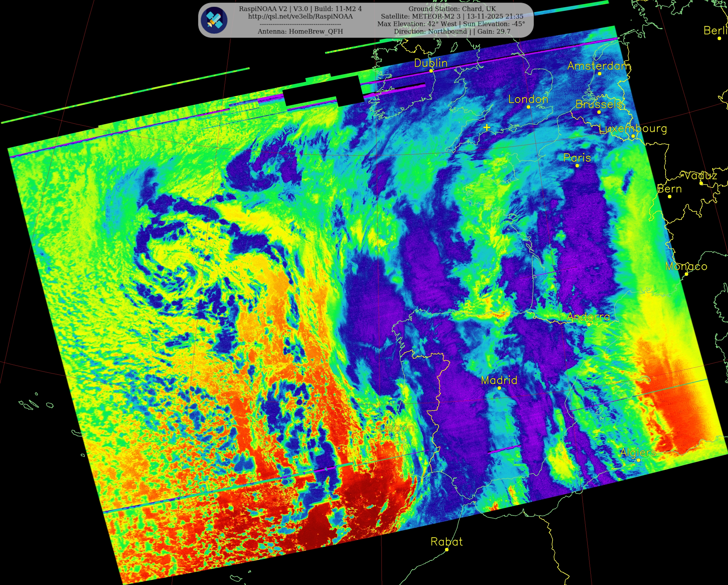Click the London city marker dot
The image size is (728, 585).
tap(528, 107)
